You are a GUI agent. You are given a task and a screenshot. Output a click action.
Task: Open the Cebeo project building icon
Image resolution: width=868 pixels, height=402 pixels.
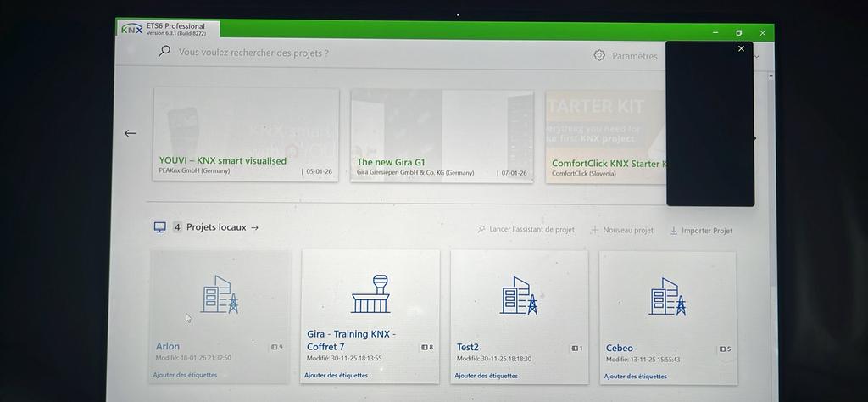(x=668, y=296)
